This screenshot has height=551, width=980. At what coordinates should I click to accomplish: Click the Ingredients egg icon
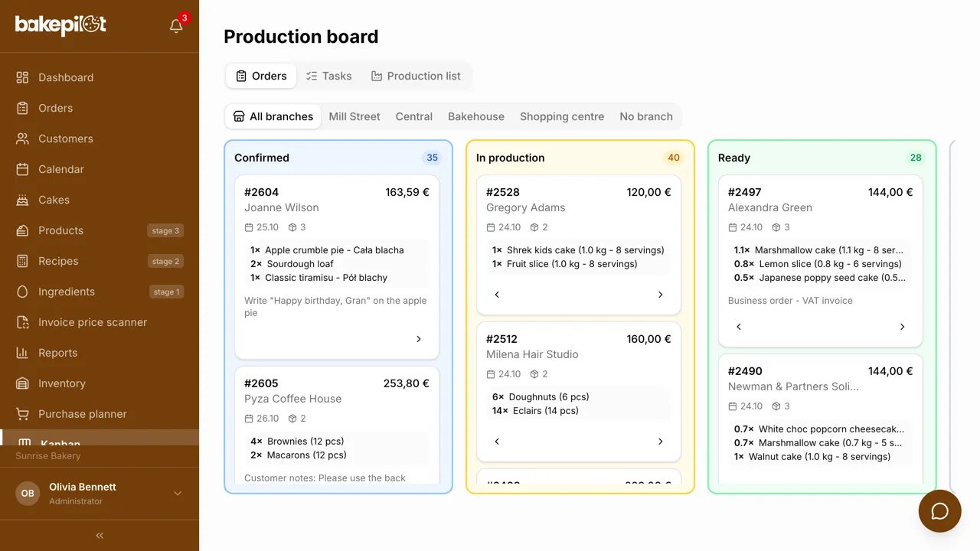(x=23, y=292)
